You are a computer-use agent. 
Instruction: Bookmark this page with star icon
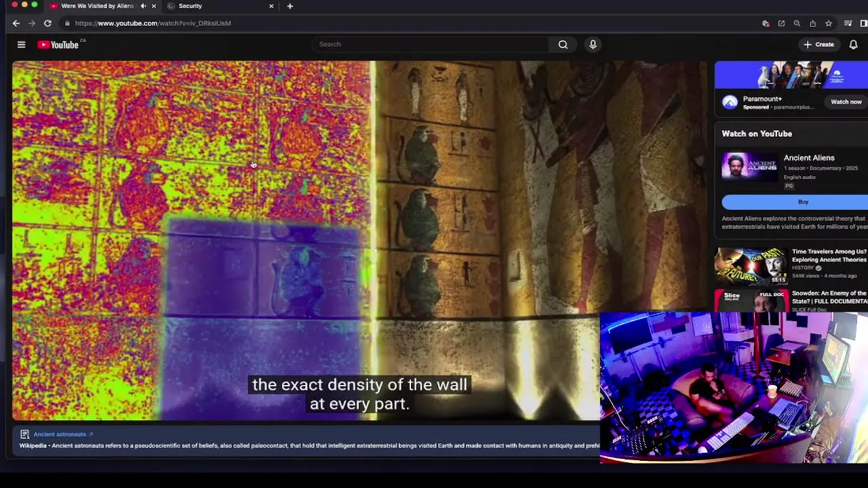828,23
